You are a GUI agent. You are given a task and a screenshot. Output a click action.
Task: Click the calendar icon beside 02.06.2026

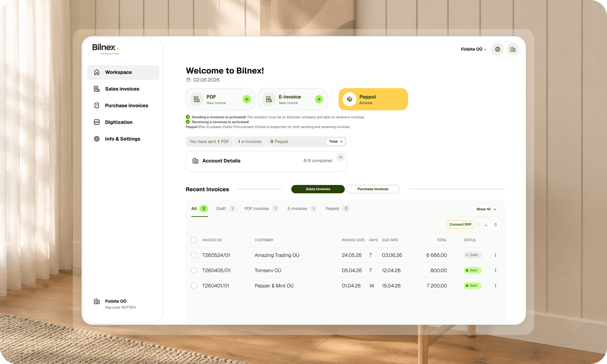pos(188,80)
